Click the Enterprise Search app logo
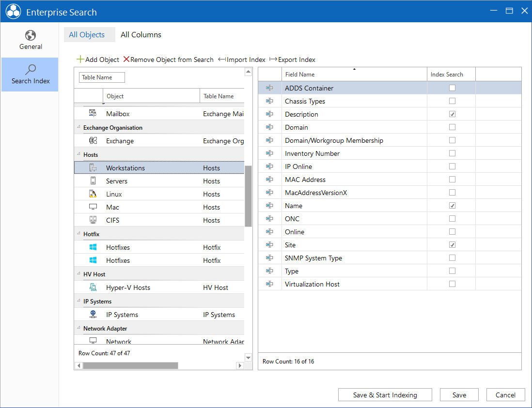Screen dimensions: 532x408 pos(13,12)
